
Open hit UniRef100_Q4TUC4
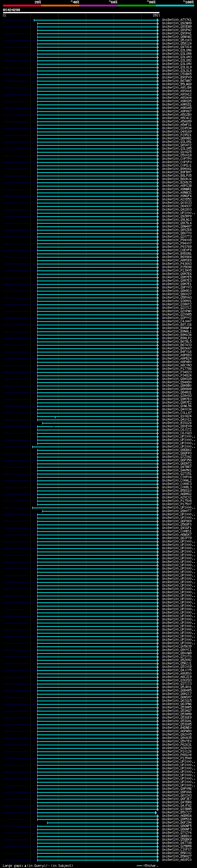pos(176,47)
